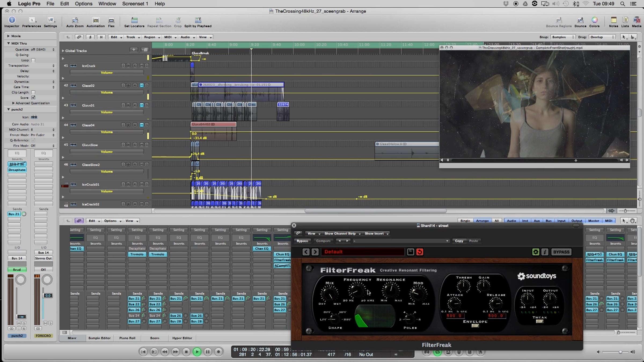The image size is (644, 362).
Task: Collapse the MIDI Thru section
Action: (8, 43)
